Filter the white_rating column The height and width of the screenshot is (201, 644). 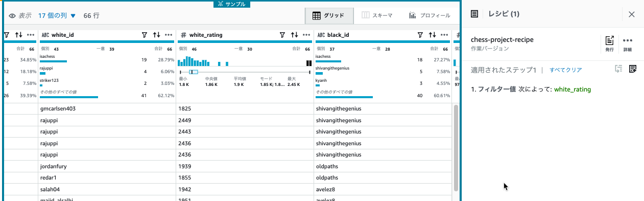pyautogui.click(x=282, y=35)
